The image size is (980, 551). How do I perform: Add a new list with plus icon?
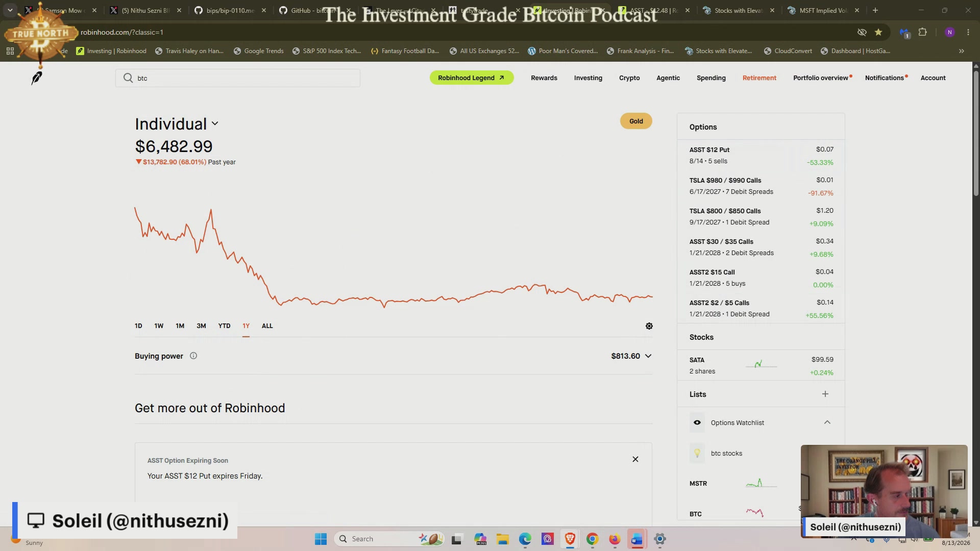(x=825, y=394)
